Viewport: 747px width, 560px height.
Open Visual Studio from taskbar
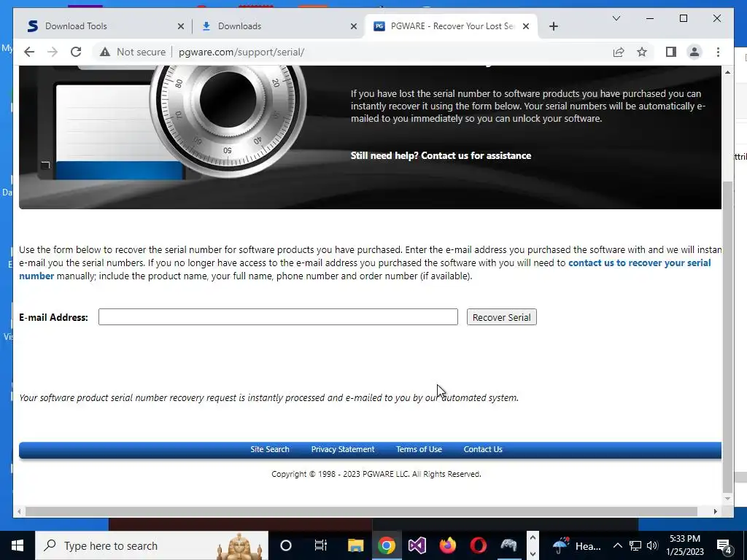(x=417, y=545)
